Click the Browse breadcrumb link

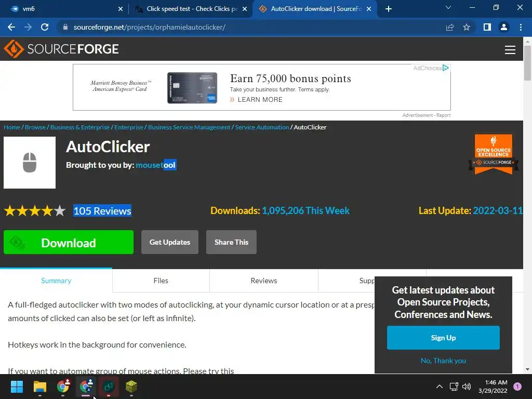(35, 127)
